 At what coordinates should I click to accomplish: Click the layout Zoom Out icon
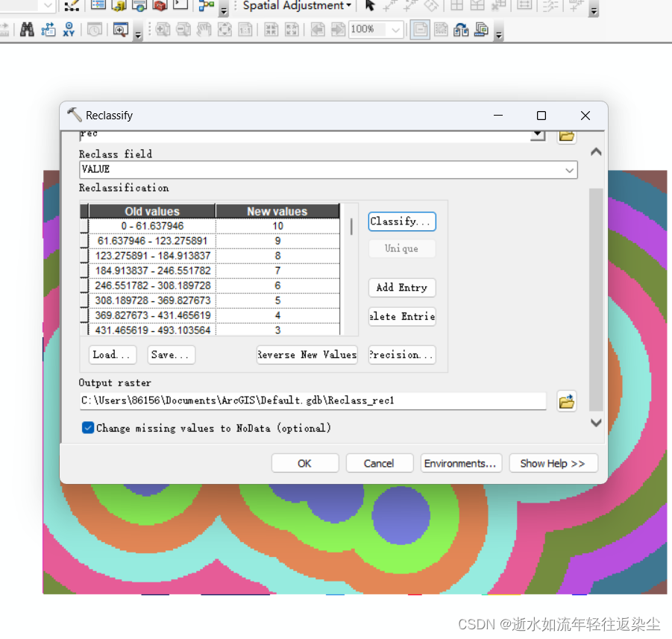click(183, 30)
